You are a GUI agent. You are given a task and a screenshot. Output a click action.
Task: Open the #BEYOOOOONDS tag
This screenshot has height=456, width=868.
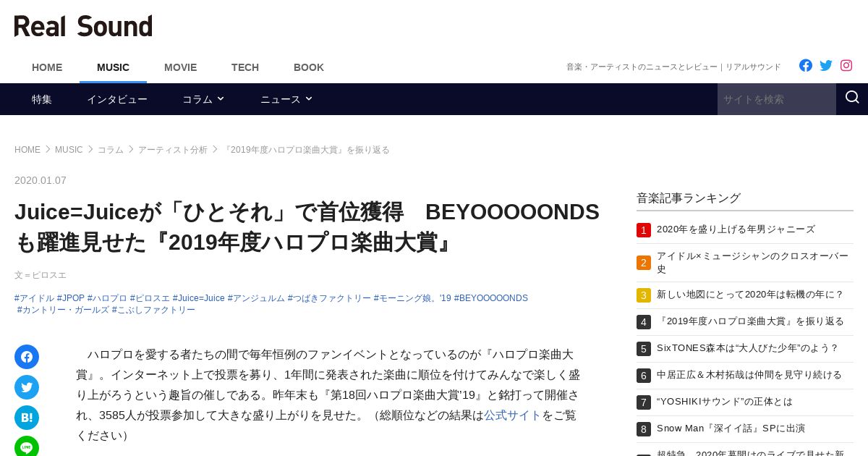click(x=491, y=298)
